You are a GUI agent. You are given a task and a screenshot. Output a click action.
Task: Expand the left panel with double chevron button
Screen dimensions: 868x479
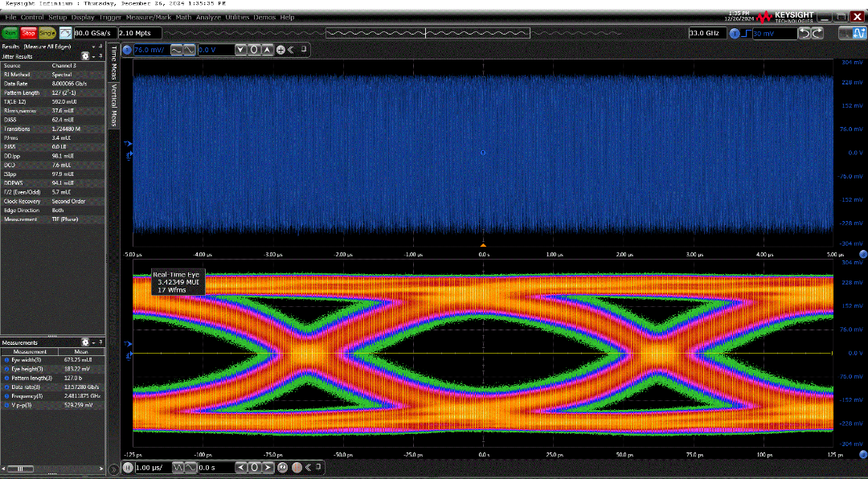114,469
